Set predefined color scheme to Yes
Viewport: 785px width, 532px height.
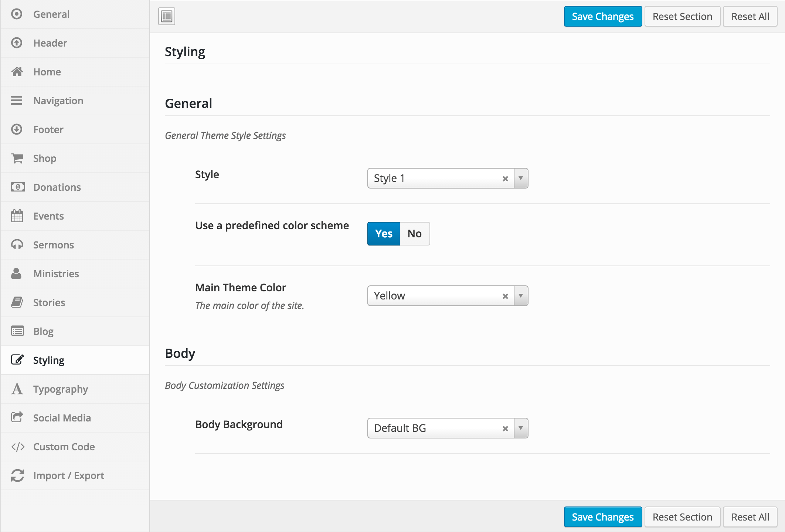[x=384, y=234]
